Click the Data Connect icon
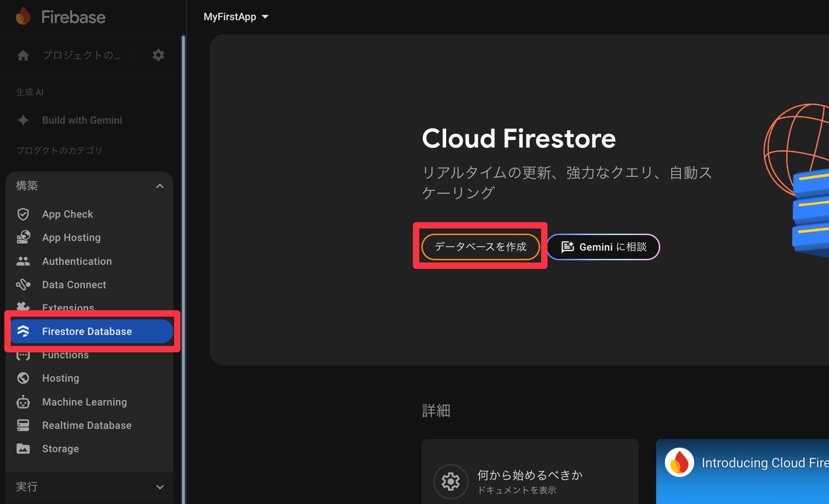This screenshot has width=829, height=504. pos(23,285)
